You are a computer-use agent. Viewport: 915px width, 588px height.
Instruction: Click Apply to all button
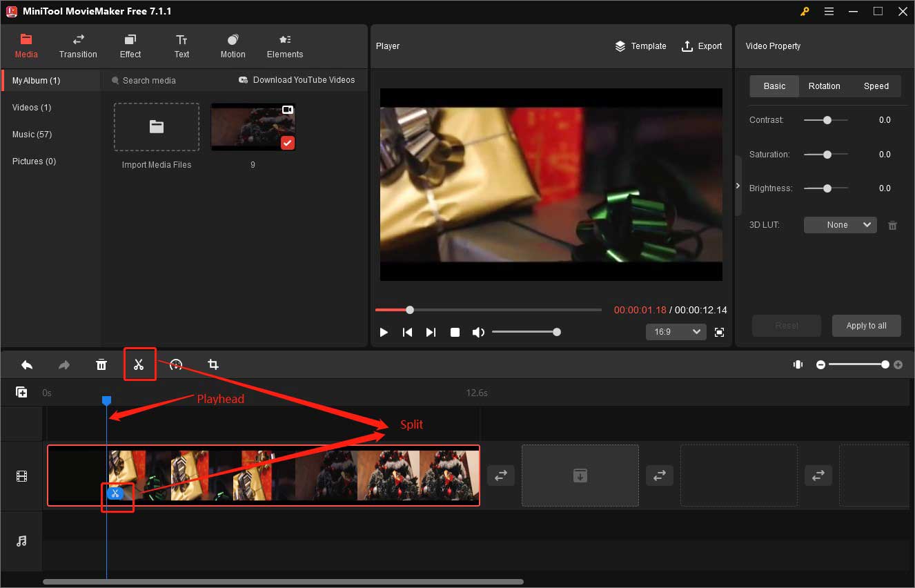[866, 326]
